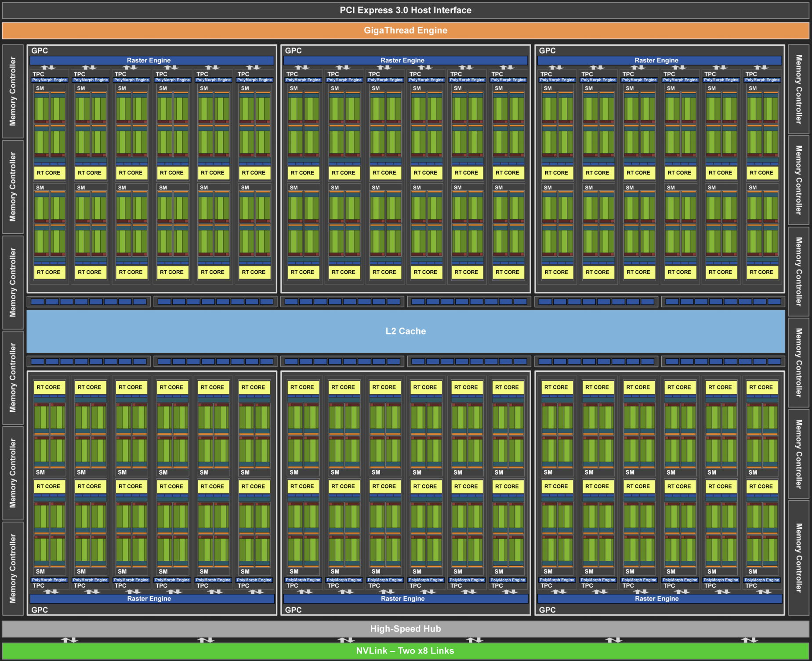Toggle an SM label in the lower-left GPC

pos(40,472)
